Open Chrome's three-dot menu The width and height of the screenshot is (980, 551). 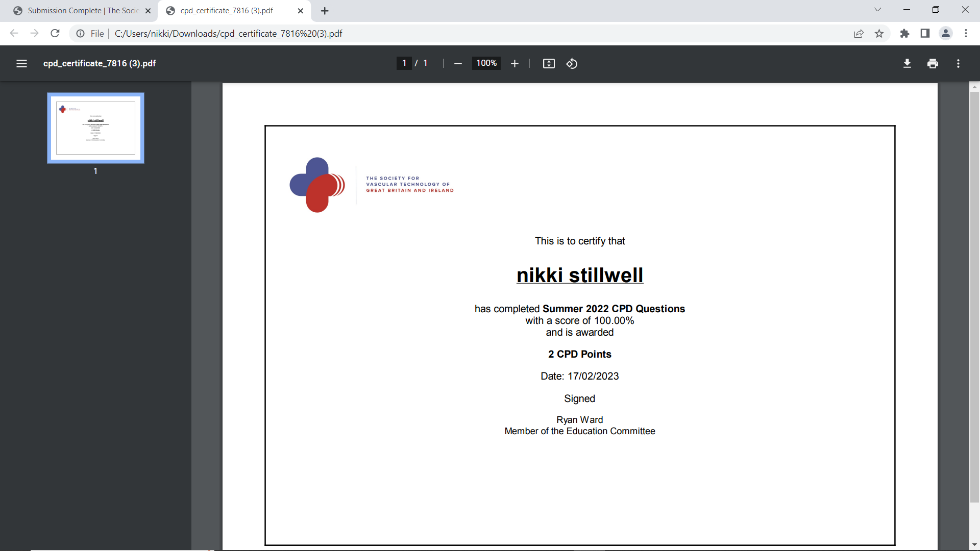tap(966, 34)
